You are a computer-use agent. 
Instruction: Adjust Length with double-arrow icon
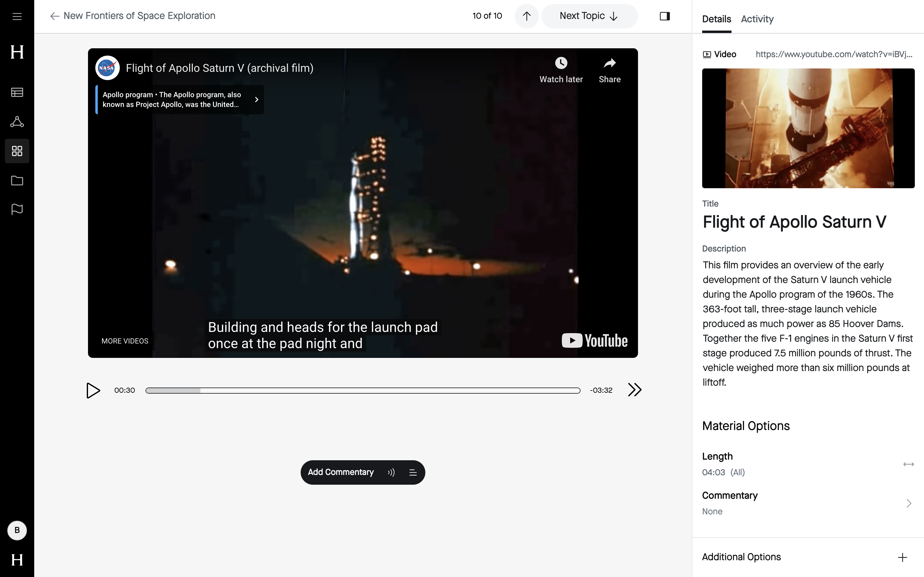908,464
